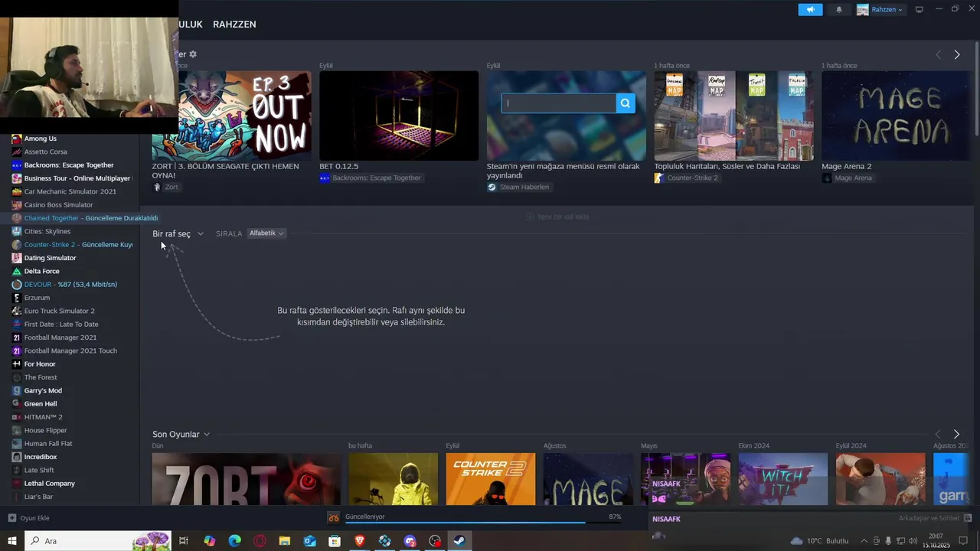The height and width of the screenshot is (551, 980).
Task: Click the search magnifier button
Action: 626,103
